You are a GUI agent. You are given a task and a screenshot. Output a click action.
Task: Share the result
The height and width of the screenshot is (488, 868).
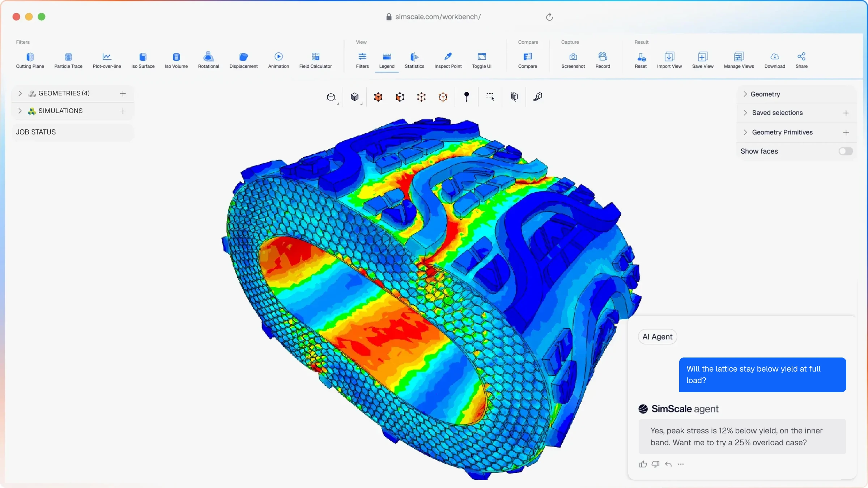(801, 60)
